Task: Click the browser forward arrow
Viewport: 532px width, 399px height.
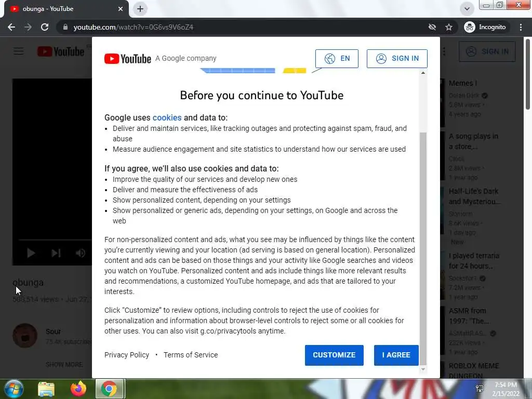Action: (x=28, y=27)
